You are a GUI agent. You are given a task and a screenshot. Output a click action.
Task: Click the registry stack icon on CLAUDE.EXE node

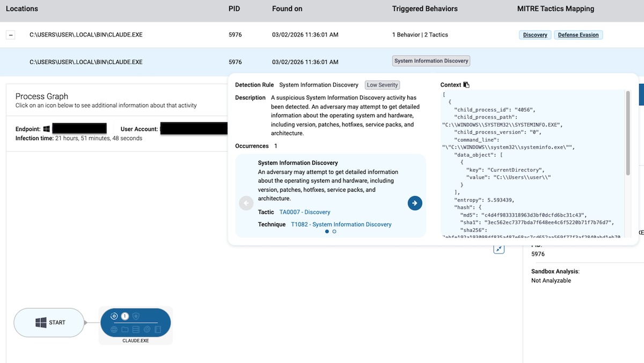click(136, 329)
